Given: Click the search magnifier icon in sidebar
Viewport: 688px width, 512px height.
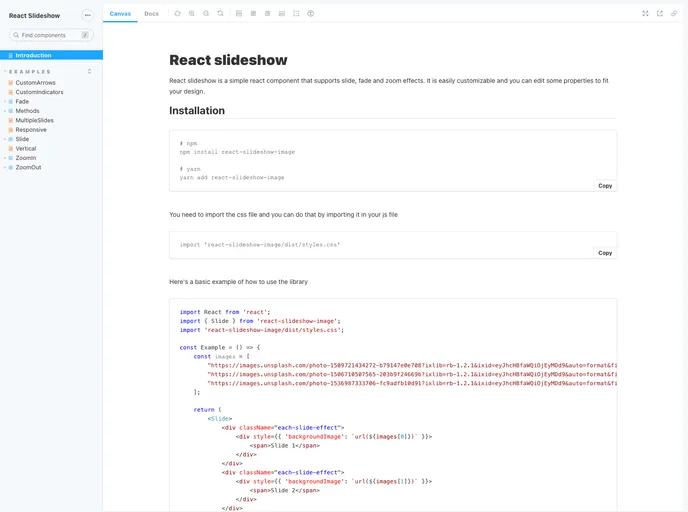Looking at the screenshot, I should pyautogui.click(x=16, y=35).
